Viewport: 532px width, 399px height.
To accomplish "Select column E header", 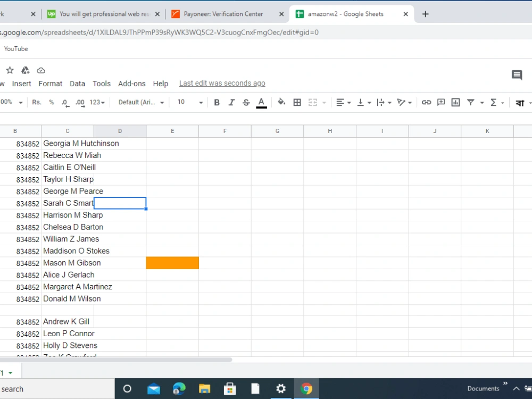I will click(172, 131).
